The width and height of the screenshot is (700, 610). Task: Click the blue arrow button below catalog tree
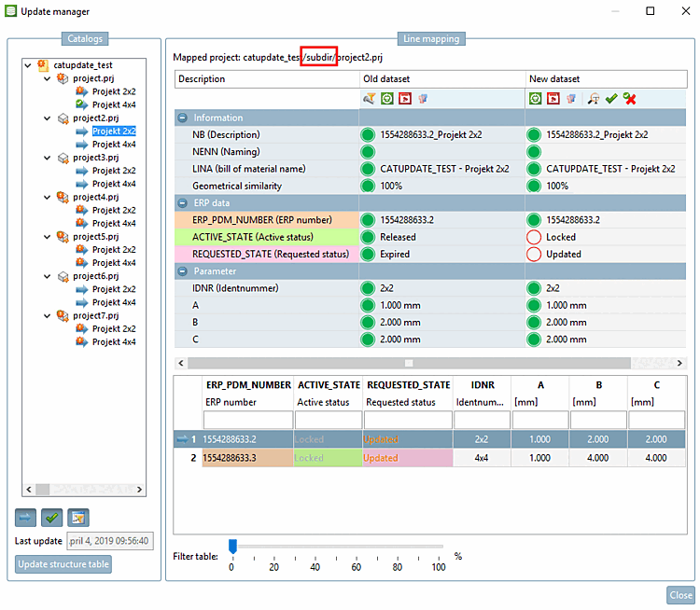tap(25, 518)
